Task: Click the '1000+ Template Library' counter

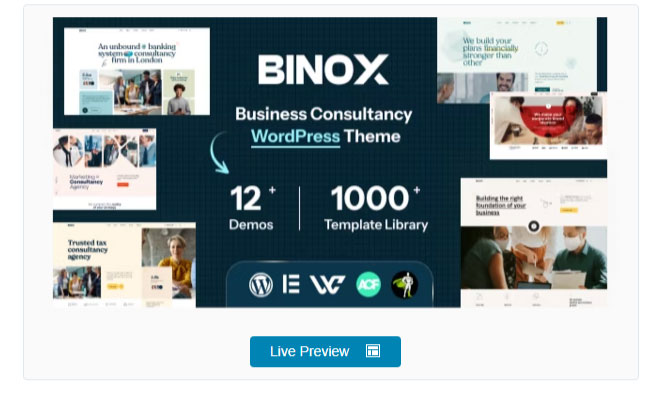Action: (376, 208)
